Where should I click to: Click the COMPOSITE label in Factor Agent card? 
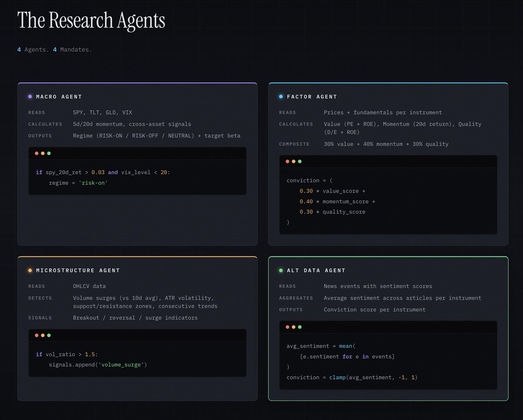tap(294, 144)
